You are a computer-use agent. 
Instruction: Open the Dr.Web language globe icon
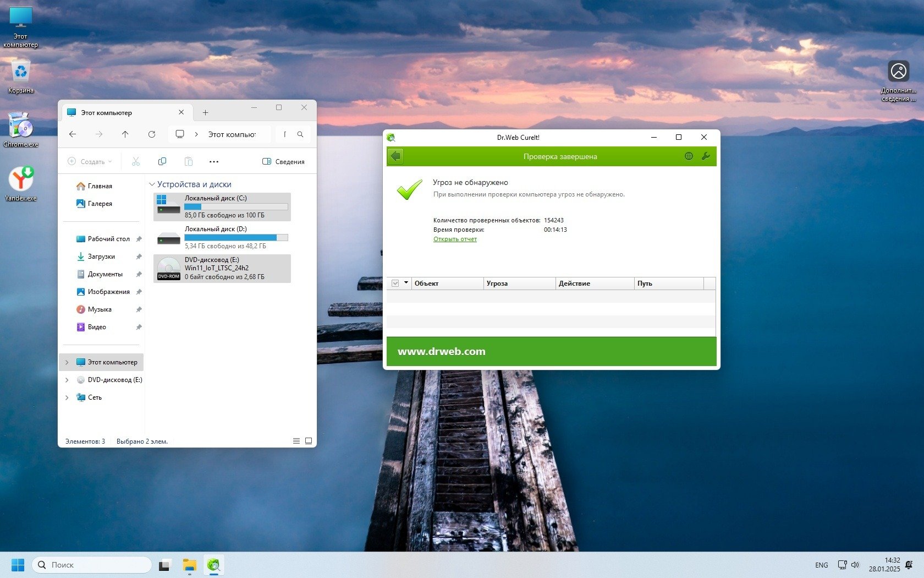[x=689, y=156]
